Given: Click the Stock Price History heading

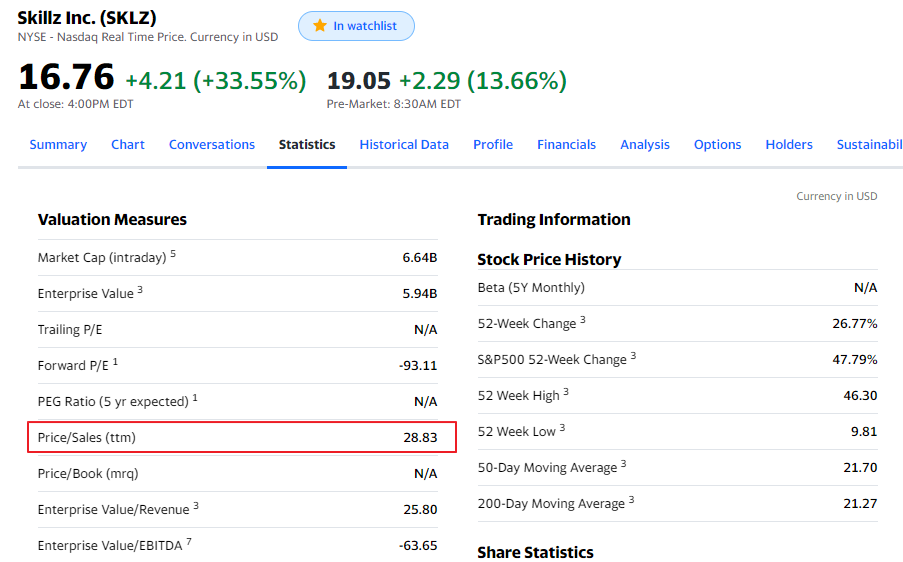Looking at the screenshot, I should pos(549,260).
